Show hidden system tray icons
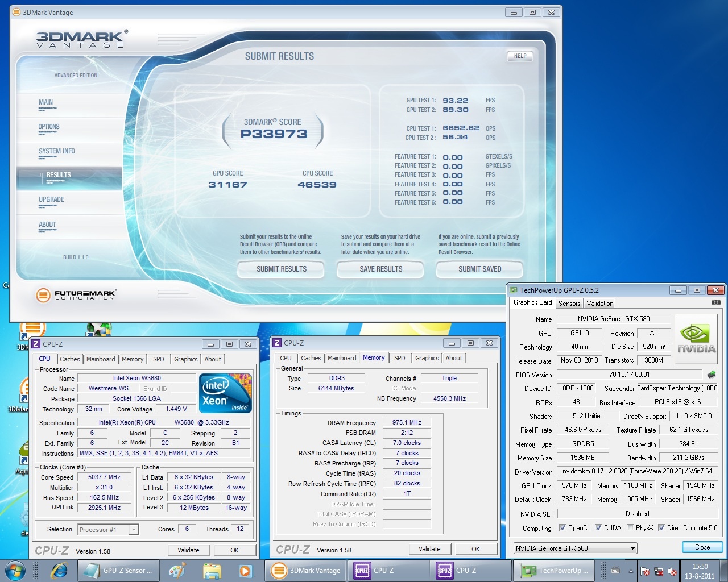 [x=631, y=571]
